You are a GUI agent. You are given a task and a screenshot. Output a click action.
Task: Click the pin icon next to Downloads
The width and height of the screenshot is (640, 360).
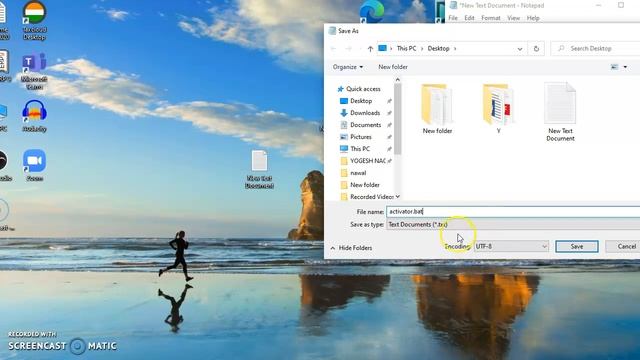coord(389,113)
